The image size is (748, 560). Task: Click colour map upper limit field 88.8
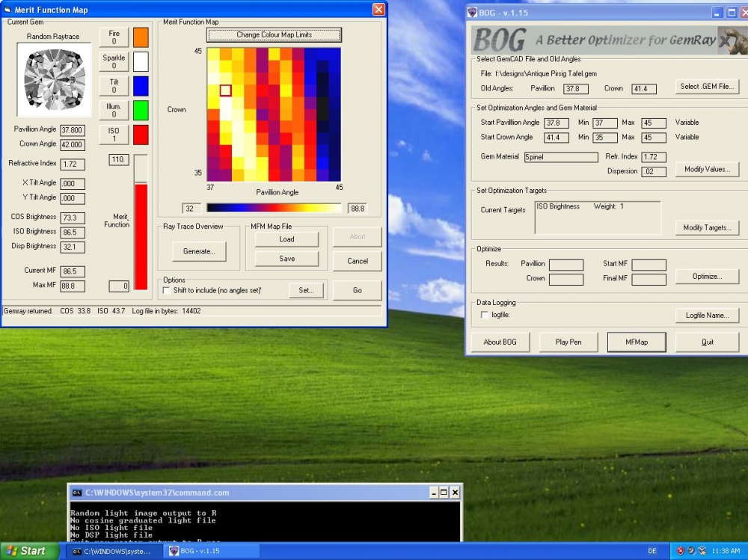point(358,209)
